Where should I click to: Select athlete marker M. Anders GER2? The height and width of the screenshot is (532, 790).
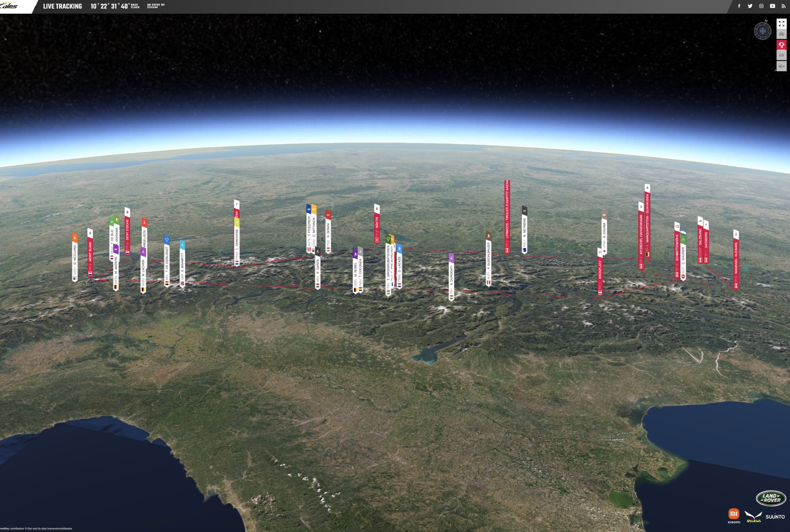coord(116,268)
